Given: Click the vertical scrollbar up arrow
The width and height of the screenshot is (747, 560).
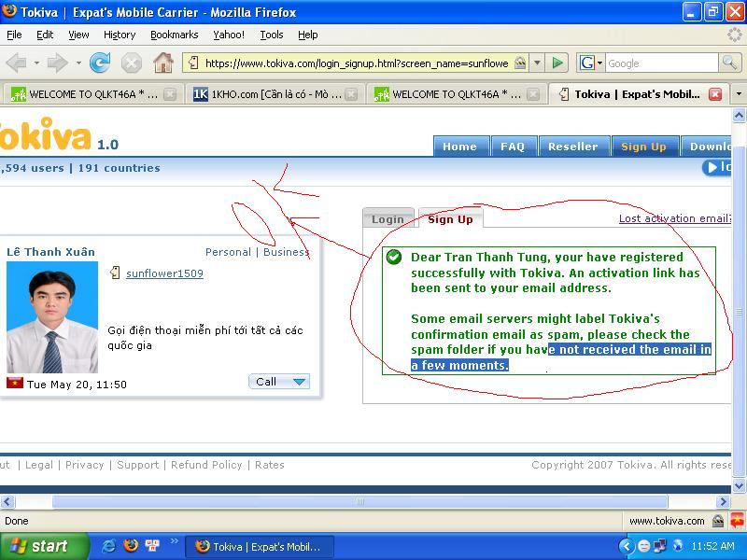Looking at the screenshot, I should 739,115.
